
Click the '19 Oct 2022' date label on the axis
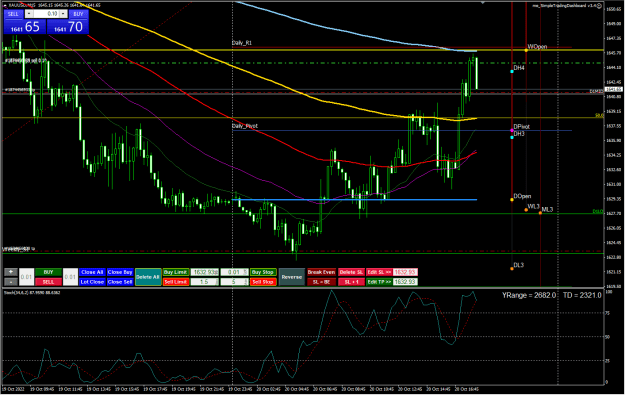click(x=14, y=389)
